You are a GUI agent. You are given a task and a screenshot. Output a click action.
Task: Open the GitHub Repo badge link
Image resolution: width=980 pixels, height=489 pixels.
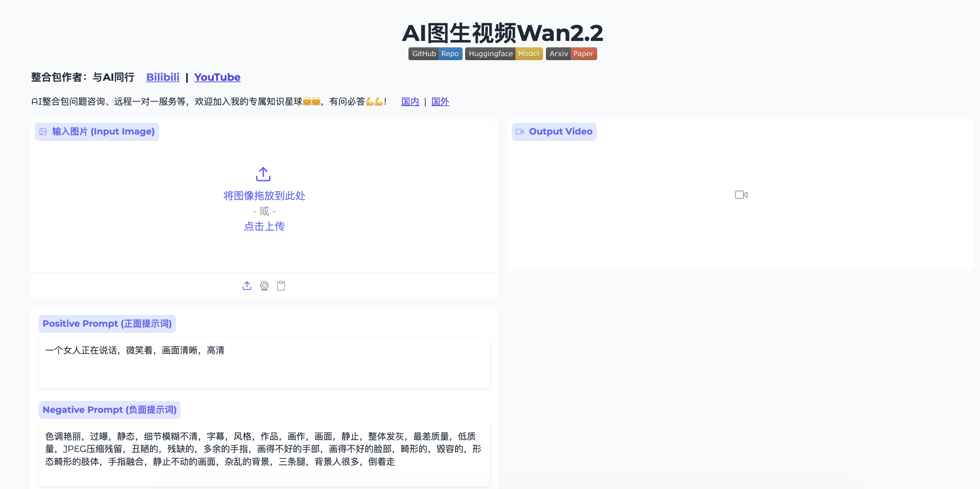(x=435, y=54)
